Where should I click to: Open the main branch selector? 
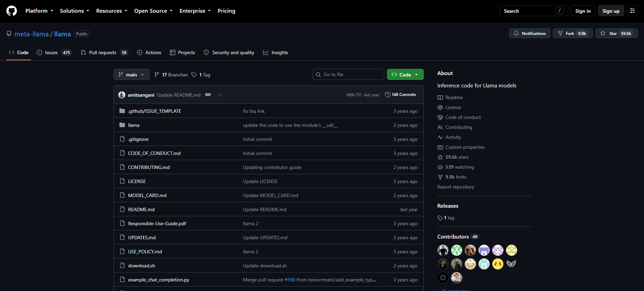(131, 74)
